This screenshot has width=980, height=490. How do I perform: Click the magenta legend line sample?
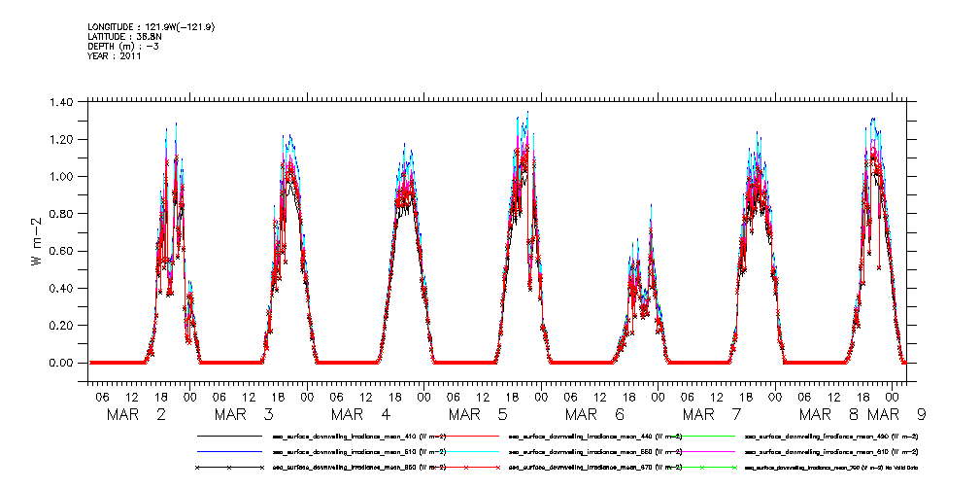coord(702,451)
